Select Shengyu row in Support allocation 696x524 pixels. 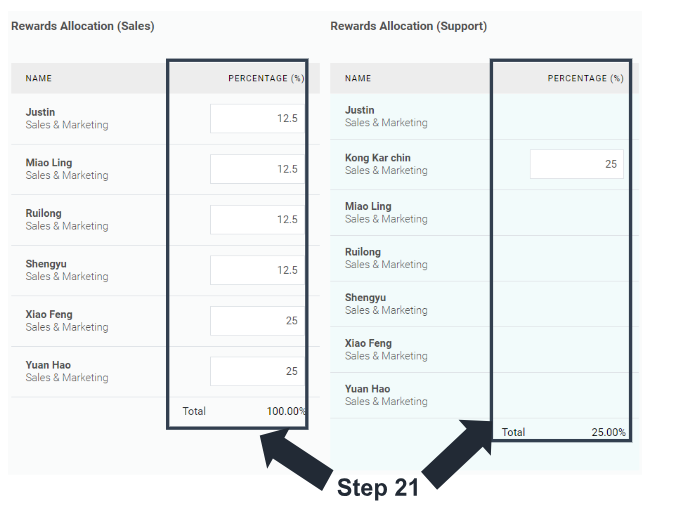[365, 303]
